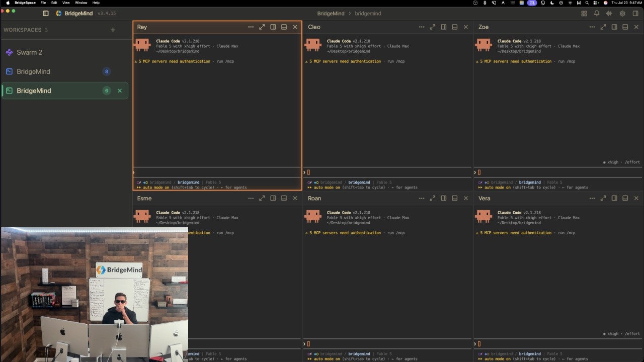Open the File menu

click(x=43, y=3)
